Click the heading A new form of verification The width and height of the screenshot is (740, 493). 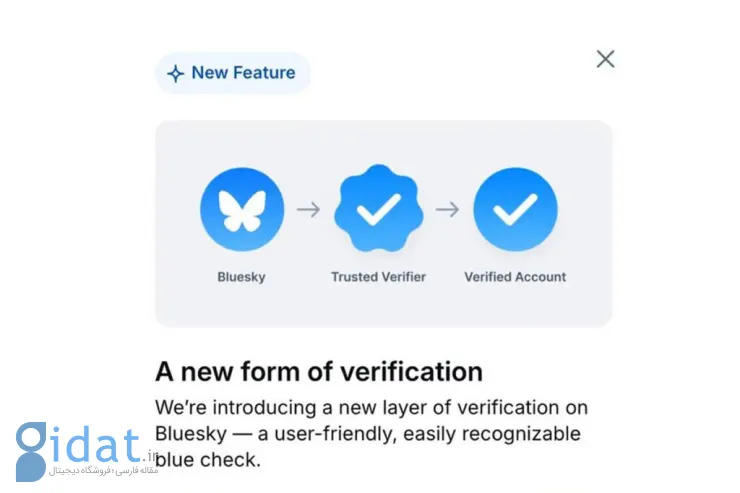(319, 372)
